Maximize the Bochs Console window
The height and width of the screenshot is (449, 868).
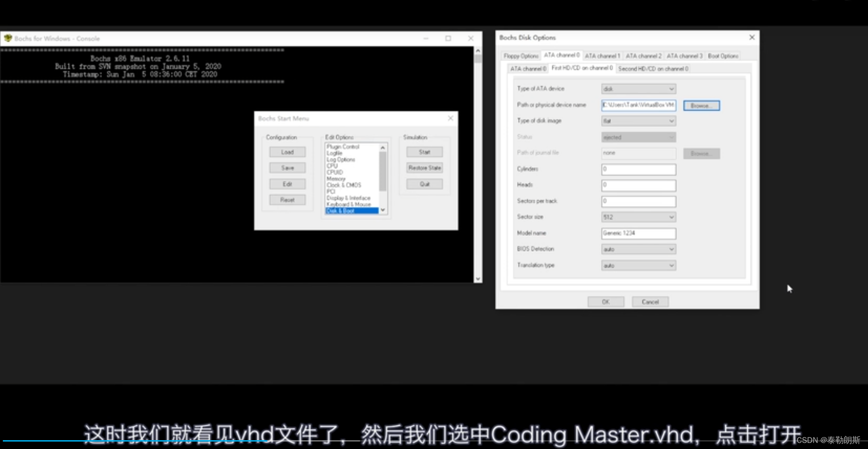[x=448, y=39]
